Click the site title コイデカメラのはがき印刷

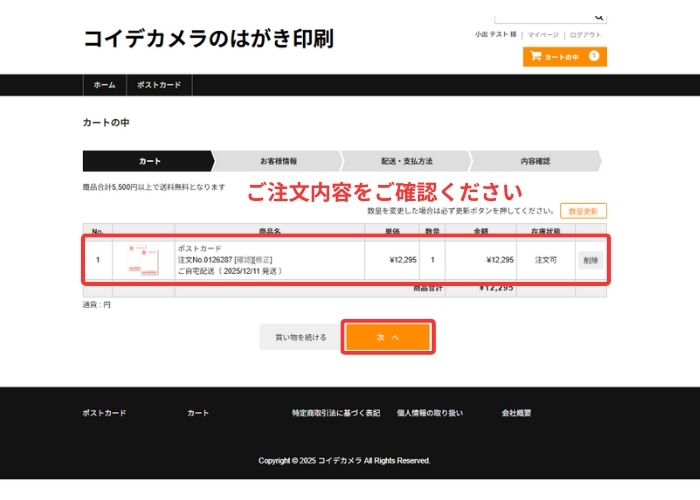[x=208, y=39]
